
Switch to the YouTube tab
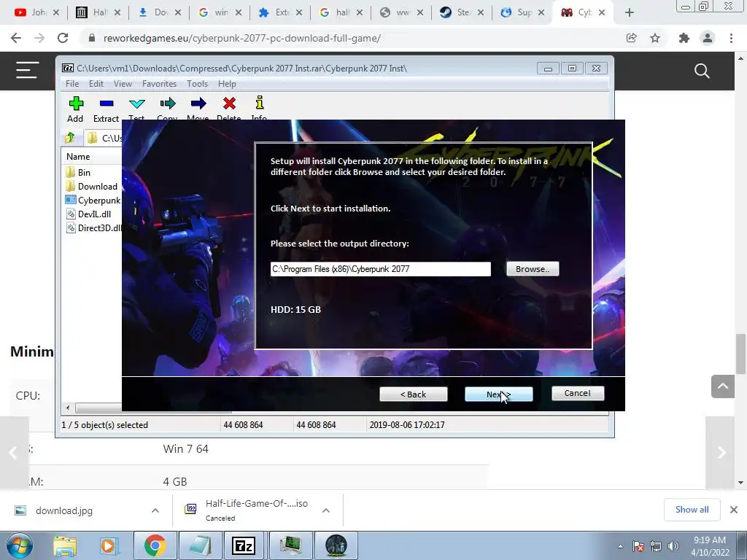coord(36,12)
